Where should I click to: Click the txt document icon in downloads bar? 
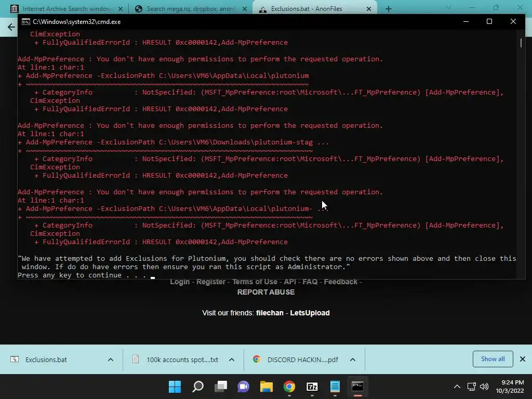136,360
